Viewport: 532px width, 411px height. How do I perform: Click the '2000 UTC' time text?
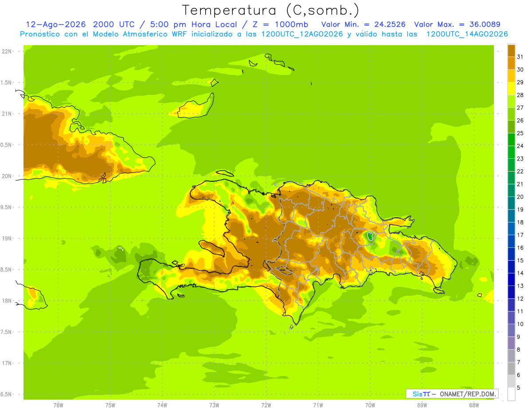[x=114, y=24]
